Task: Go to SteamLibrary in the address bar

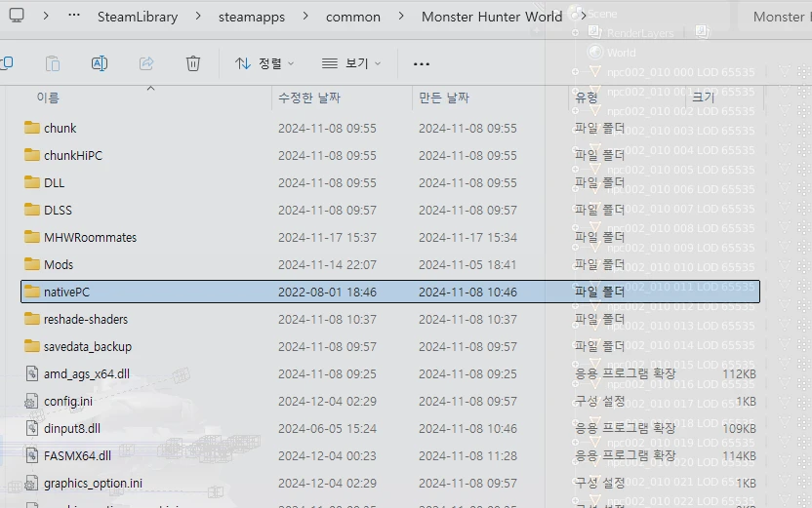Action: click(x=138, y=17)
